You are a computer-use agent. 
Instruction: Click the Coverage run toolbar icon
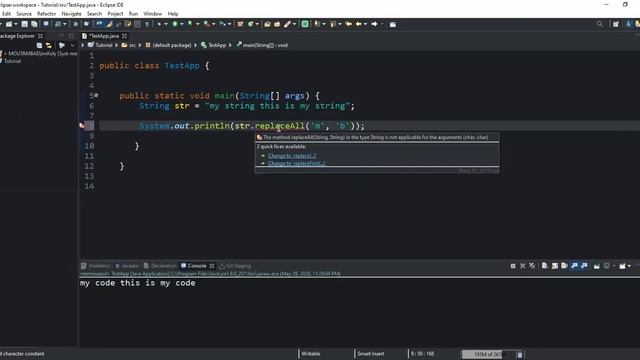pyautogui.click(x=190, y=24)
